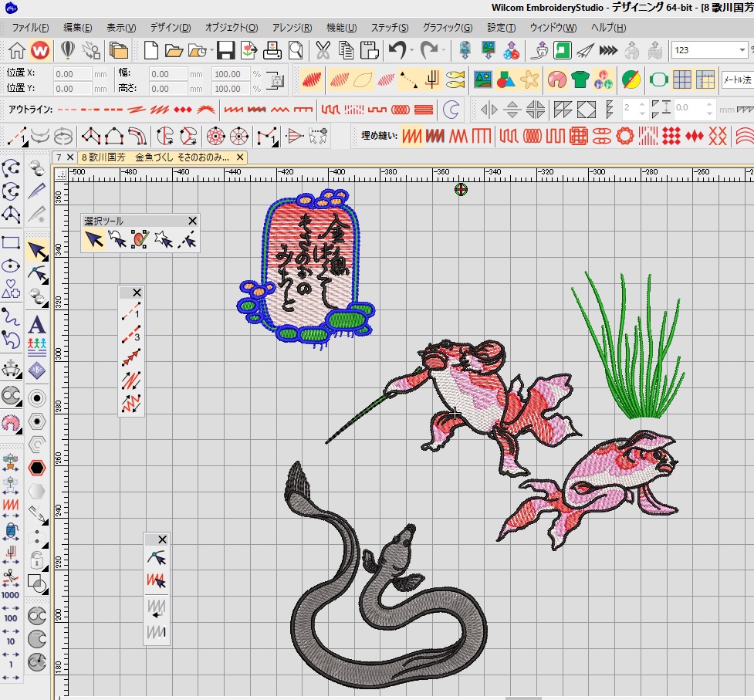Expand the Open Recent Designs dropdown arrow

point(211,50)
